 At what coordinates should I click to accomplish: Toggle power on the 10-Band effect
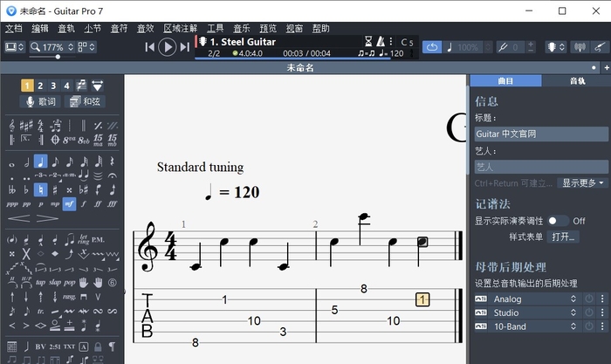[589, 326]
